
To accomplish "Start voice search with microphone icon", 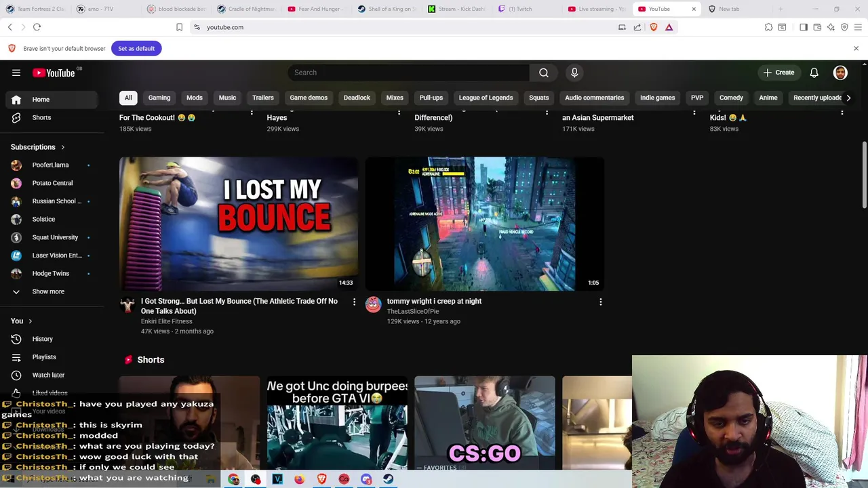I will point(574,73).
